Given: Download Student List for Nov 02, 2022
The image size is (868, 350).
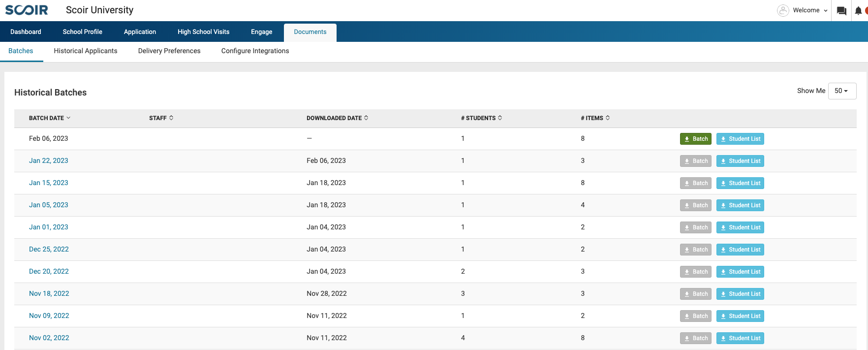Looking at the screenshot, I should (x=740, y=338).
